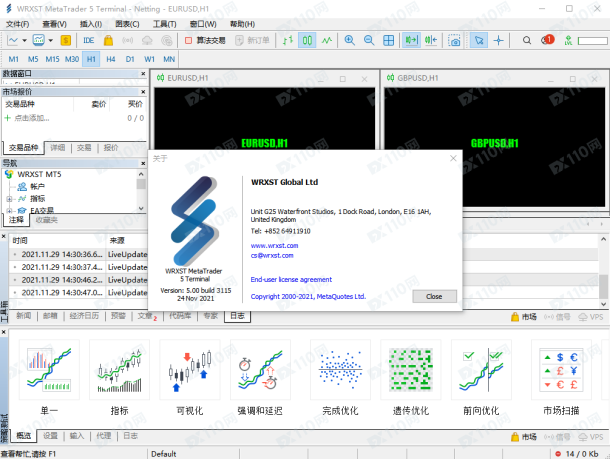This screenshot has width=610, height=459.
Task: Select the crosshair tool
Action: [x=498, y=40]
